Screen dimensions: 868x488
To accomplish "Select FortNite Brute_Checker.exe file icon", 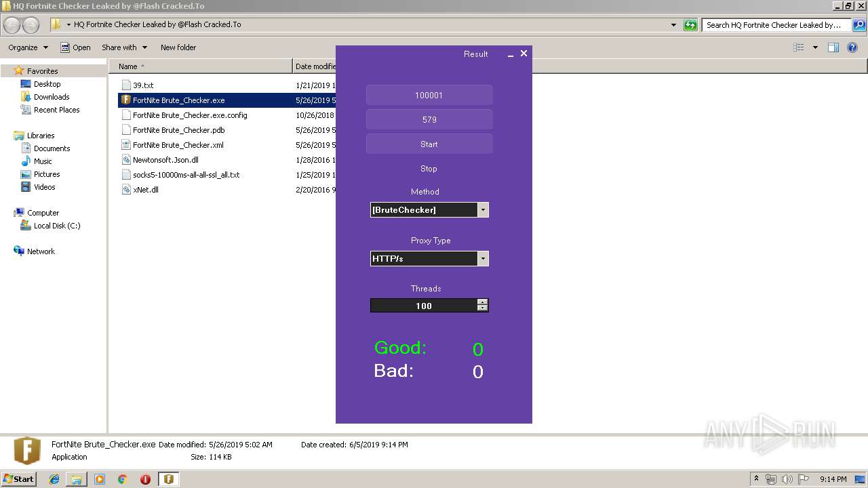I will pyautogui.click(x=125, y=100).
